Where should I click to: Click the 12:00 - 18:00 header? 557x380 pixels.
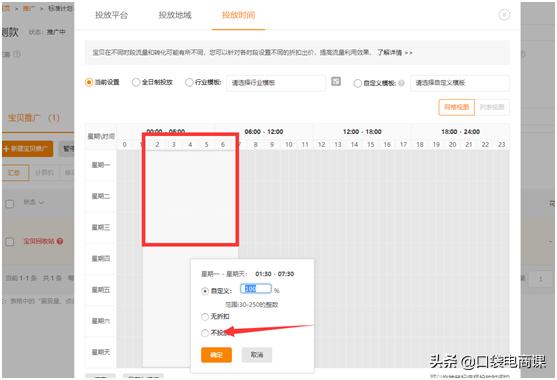362,132
